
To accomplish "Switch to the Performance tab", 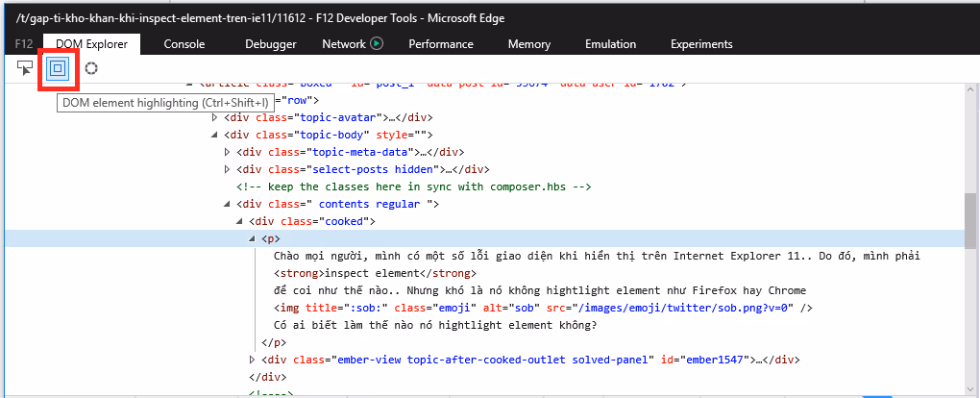I will click(441, 44).
